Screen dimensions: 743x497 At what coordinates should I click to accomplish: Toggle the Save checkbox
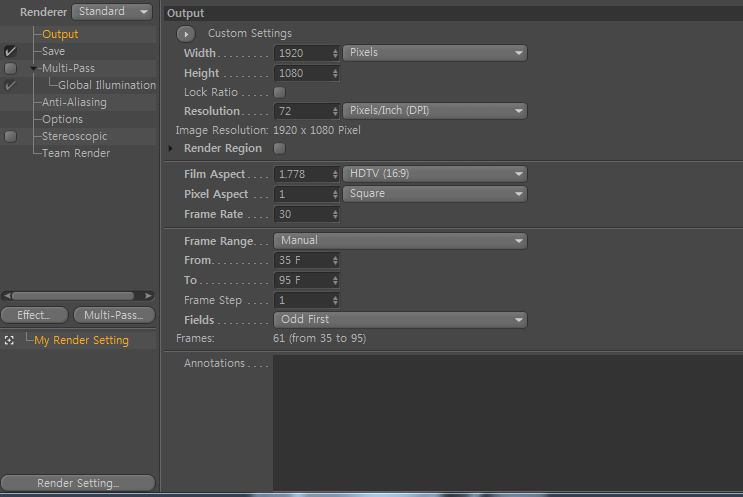point(10,51)
